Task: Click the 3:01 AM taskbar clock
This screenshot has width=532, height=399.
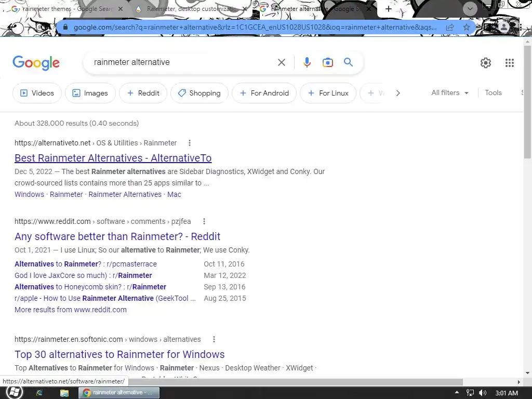Action: [506, 393]
